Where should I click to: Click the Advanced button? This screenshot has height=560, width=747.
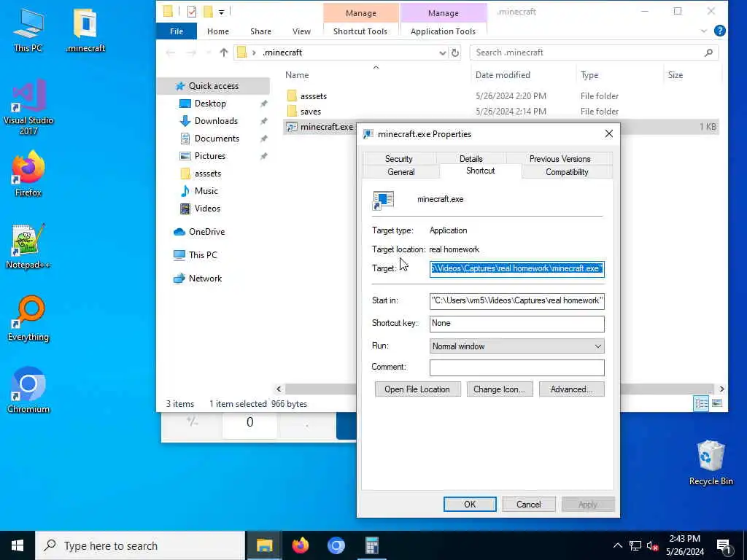(571, 389)
